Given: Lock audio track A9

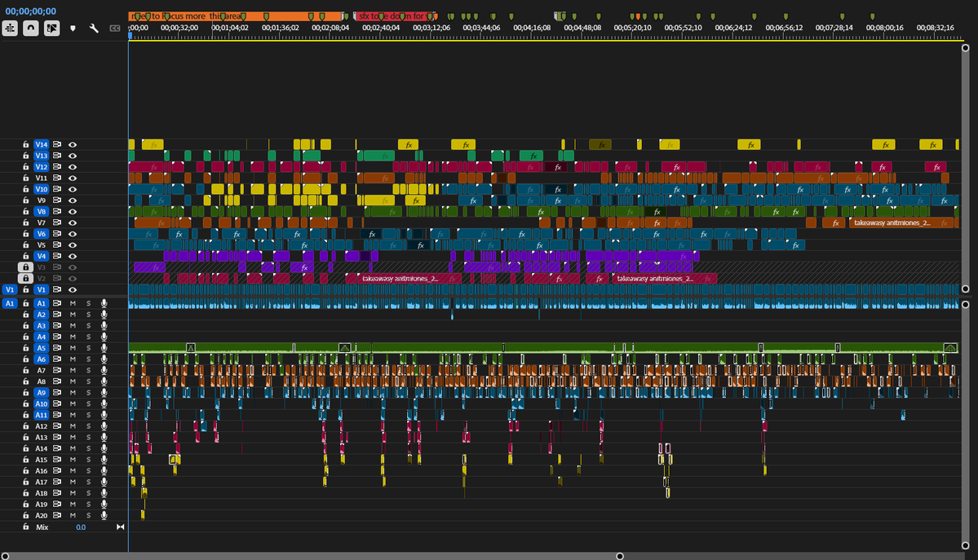Looking at the screenshot, I should pyautogui.click(x=25, y=392).
